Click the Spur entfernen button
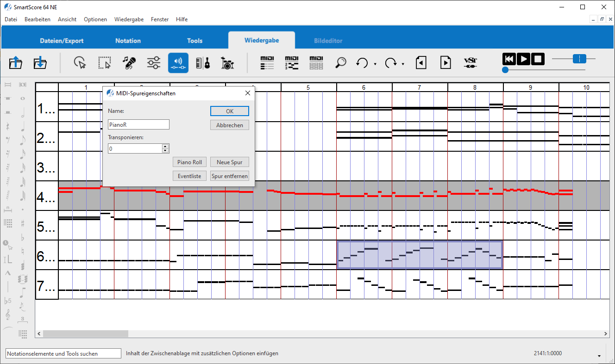This screenshot has height=364, width=615. click(x=230, y=176)
